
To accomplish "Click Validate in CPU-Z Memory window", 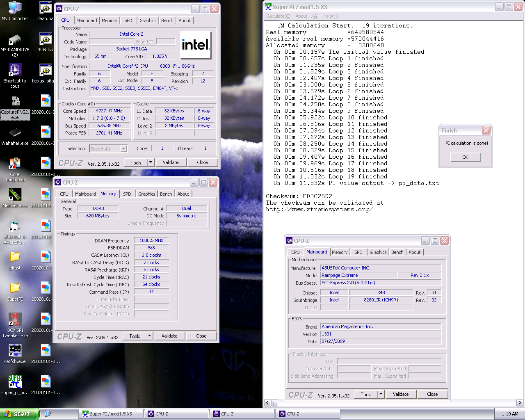I will point(169,336).
